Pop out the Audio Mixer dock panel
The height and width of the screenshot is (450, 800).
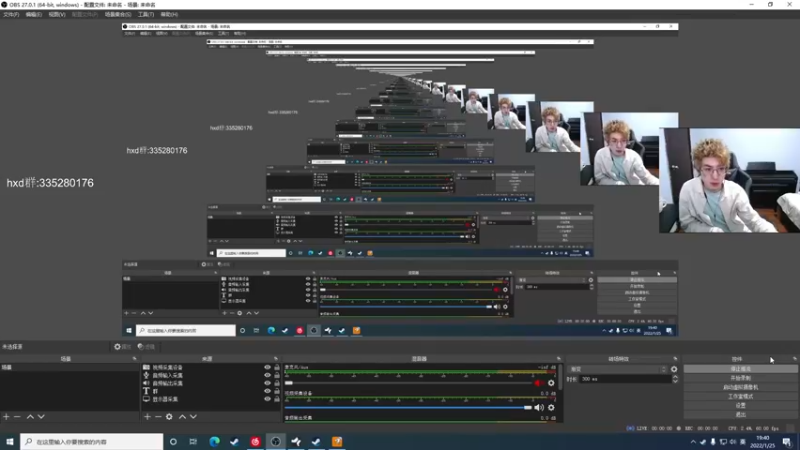pos(559,359)
